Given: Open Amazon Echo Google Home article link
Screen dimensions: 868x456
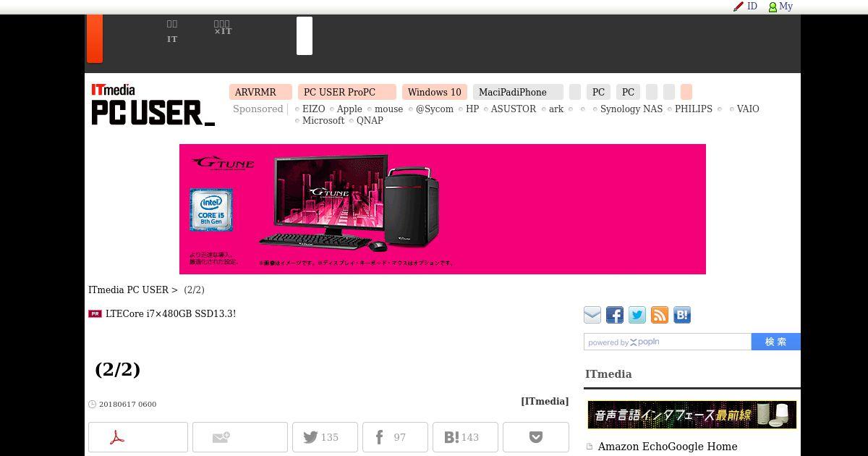Looking at the screenshot, I should pyautogui.click(x=668, y=447).
